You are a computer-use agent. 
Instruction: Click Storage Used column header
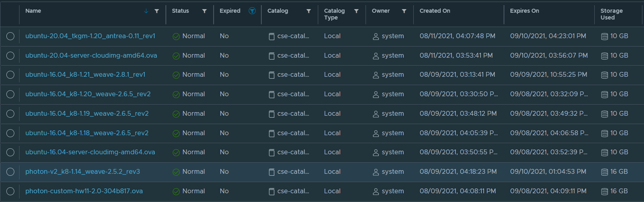point(611,14)
